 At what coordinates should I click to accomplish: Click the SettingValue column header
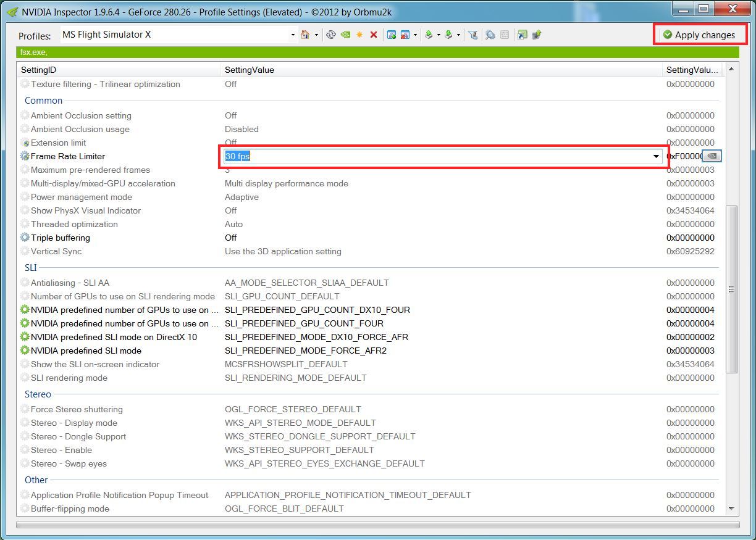(x=442, y=70)
